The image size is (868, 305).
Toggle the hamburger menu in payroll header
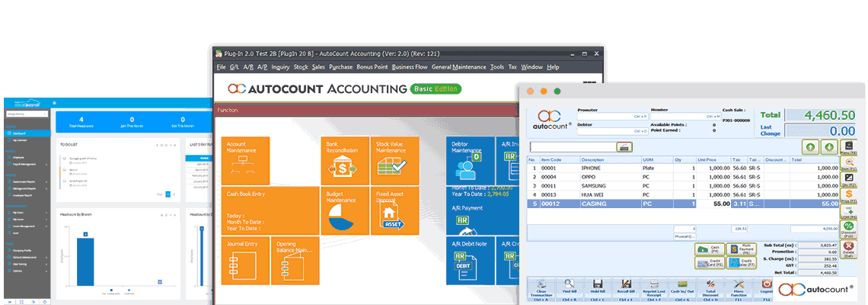click(54, 103)
